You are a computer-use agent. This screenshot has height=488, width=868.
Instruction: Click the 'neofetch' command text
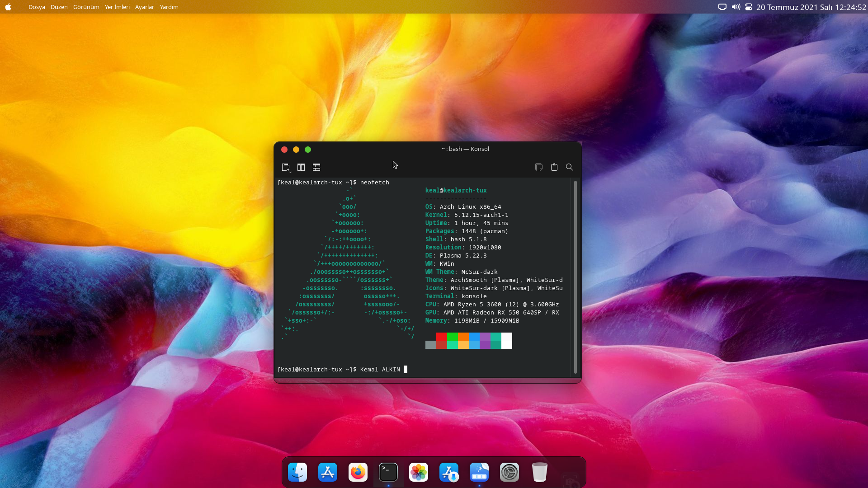[374, 183]
